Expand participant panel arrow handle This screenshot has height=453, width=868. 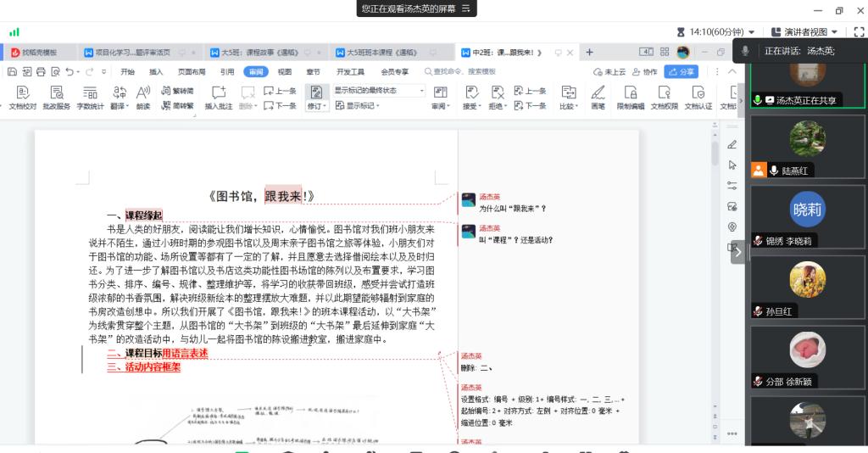tap(737, 252)
